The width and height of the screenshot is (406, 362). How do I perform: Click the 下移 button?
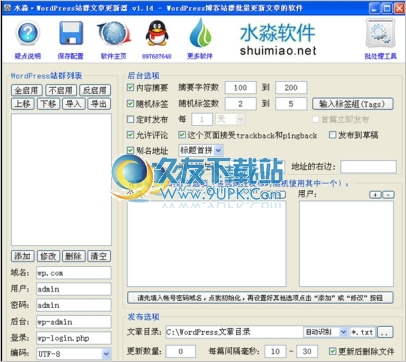point(48,104)
